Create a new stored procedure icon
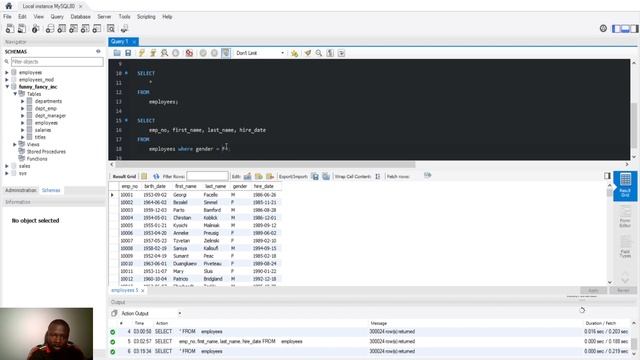This screenshot has height=360, width=640. [85, 29]
